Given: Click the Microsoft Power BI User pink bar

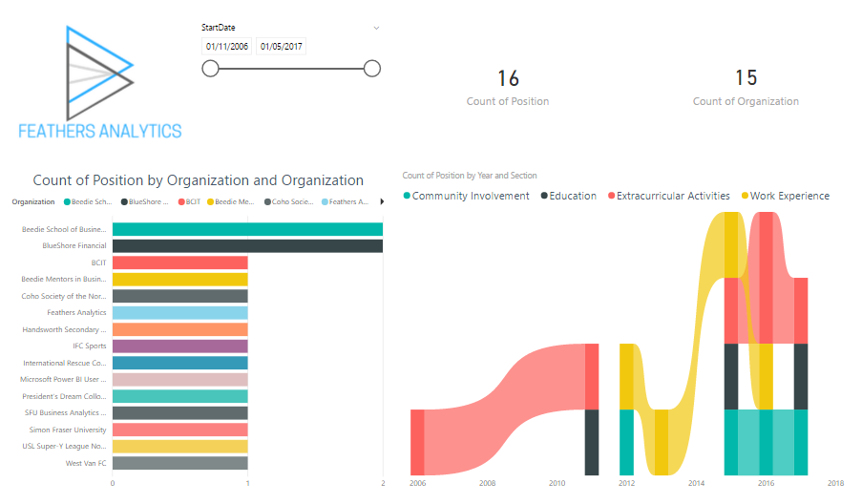Looking at the screenshot, I should (x=179, y=379).
